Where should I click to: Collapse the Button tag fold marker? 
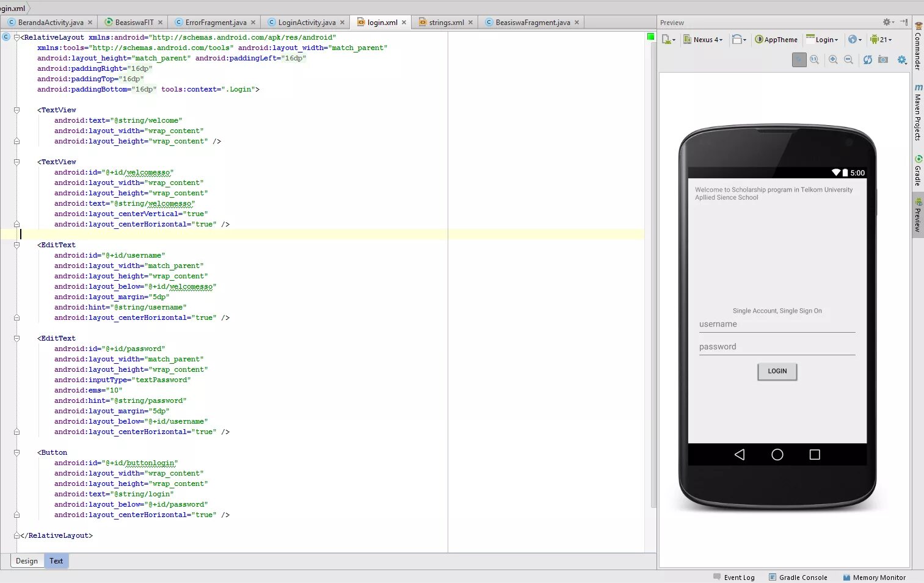click(x=16, y=452)
